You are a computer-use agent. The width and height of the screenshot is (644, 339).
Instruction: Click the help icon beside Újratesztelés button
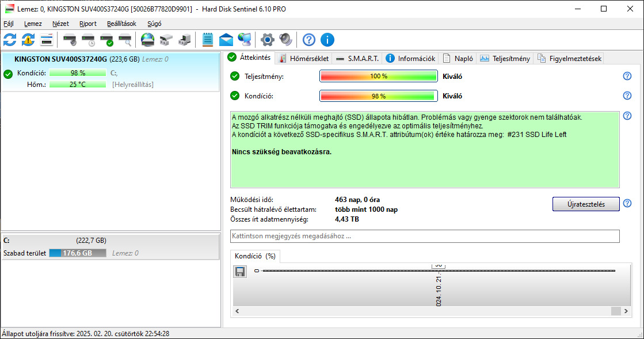click(x=627, y=203)
